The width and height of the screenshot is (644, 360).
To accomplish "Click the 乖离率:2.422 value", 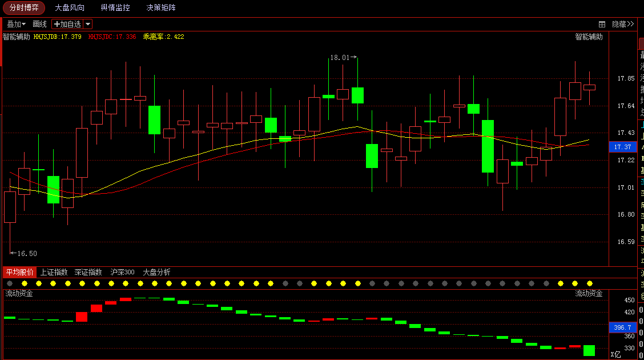I will click(163, 37).
